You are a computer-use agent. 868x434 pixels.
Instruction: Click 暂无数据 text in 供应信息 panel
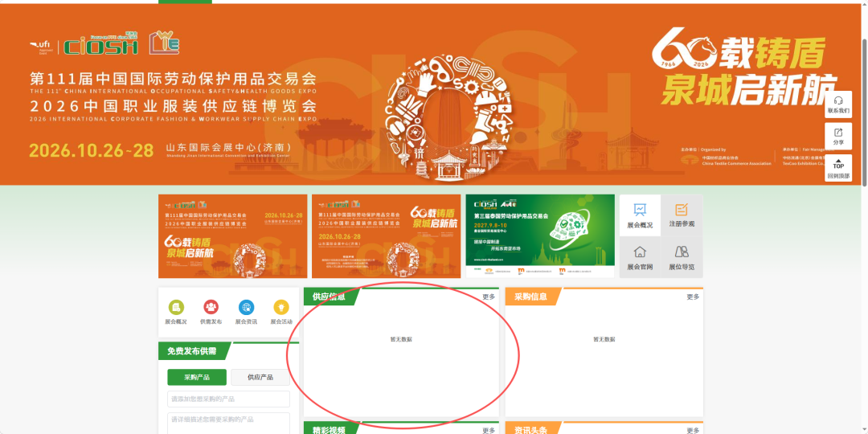[401, 339]
